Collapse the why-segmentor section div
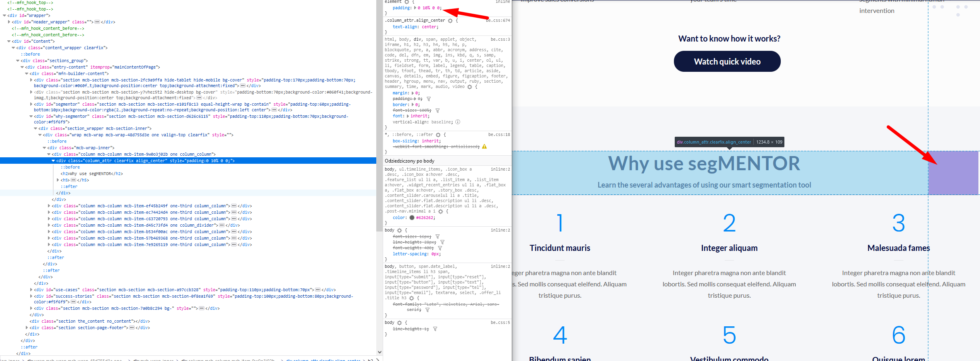This screenshot has height=361, width=980. 31,117
